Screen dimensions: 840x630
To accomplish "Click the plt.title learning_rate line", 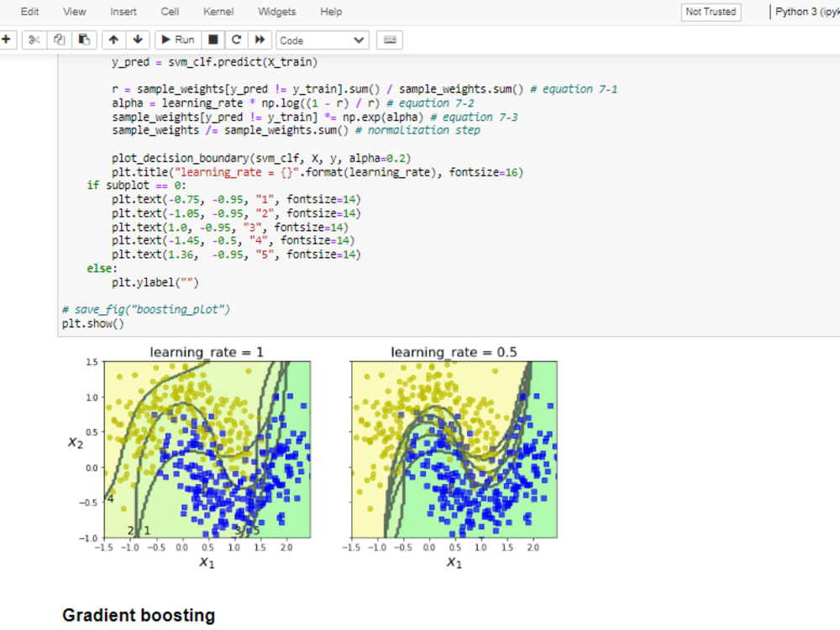I will [318, 172].
